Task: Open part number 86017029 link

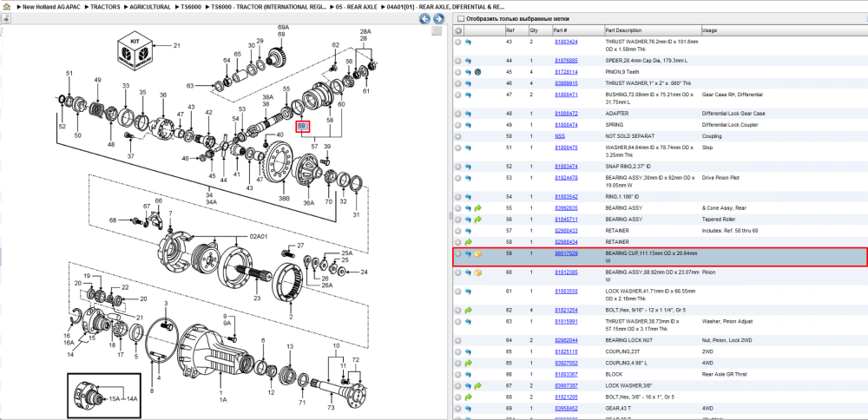Action: point(566,253)
